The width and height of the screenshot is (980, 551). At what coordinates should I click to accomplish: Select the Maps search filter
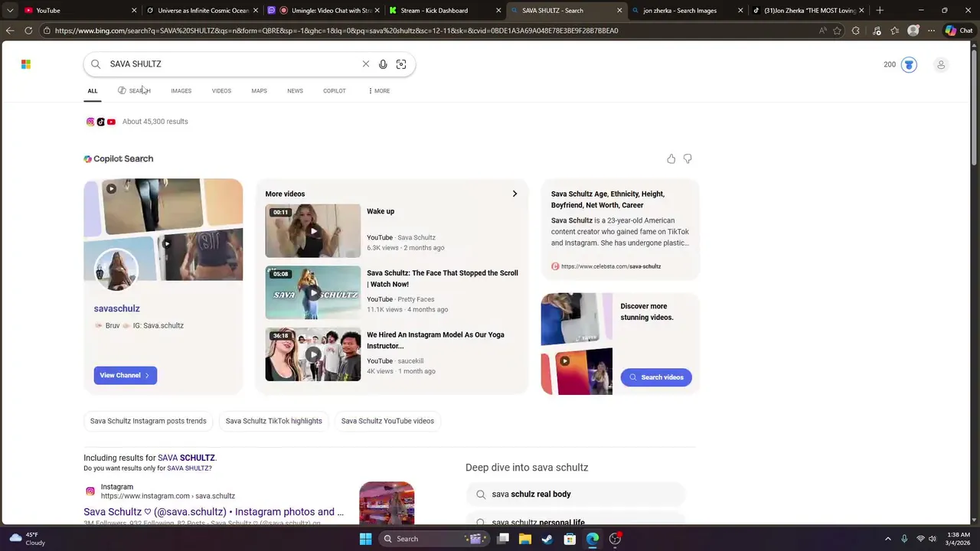pos(259,91)
